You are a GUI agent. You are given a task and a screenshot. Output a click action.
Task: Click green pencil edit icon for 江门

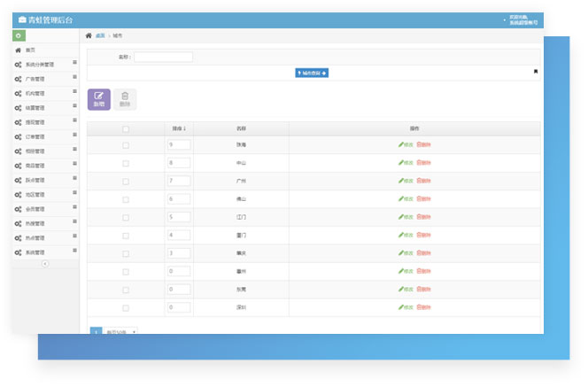coord(401,217)
